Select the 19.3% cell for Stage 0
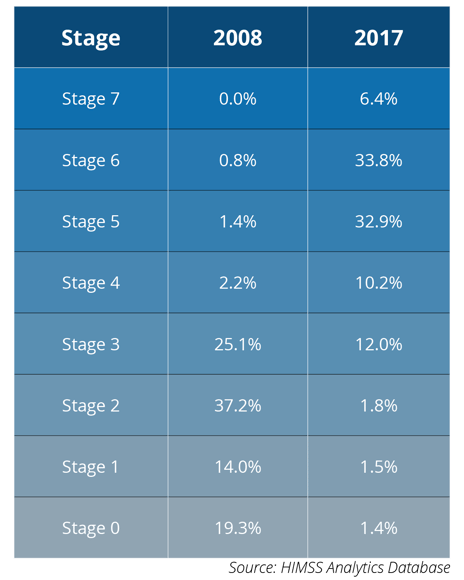The image size is (464, 580). pos(238,527)
